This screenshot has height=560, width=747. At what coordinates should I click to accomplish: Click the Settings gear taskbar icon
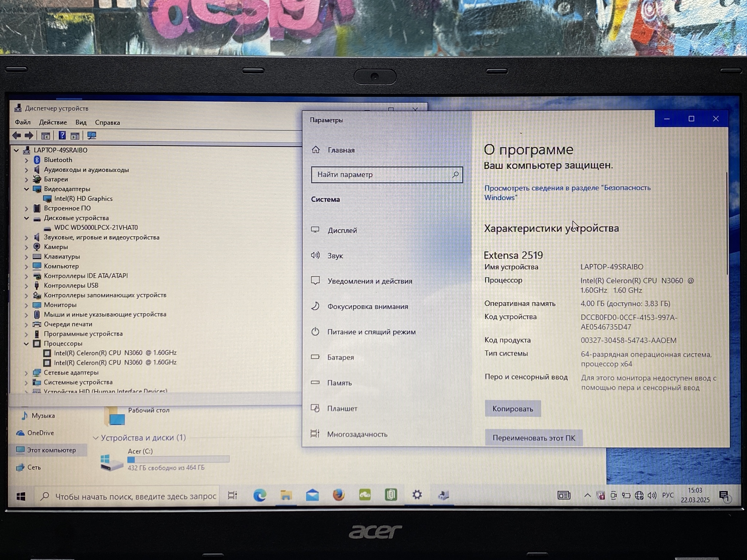click(417, 495)
